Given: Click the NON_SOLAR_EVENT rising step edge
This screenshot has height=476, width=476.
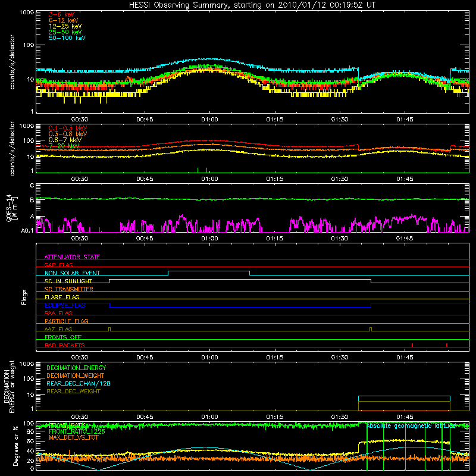Looking at the screenshot, I should (168, 273).
